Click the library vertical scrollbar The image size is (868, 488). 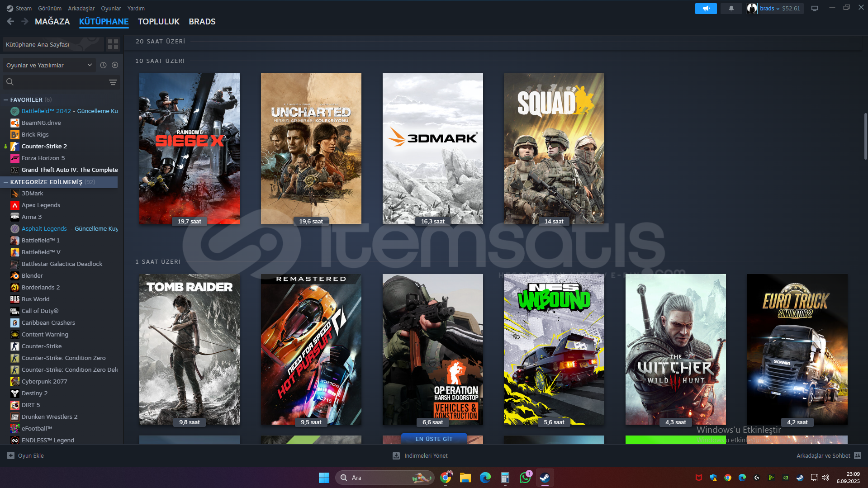(x=865, y=136)
